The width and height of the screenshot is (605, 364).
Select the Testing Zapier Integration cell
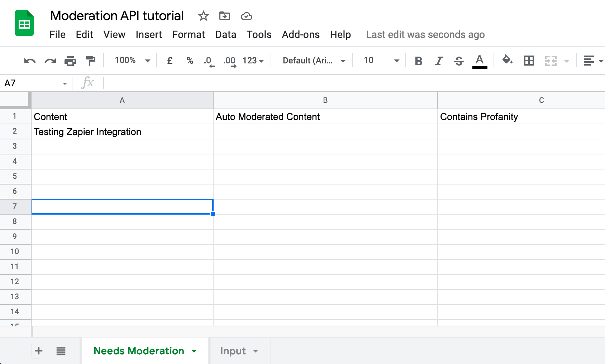tap(122, 132)
